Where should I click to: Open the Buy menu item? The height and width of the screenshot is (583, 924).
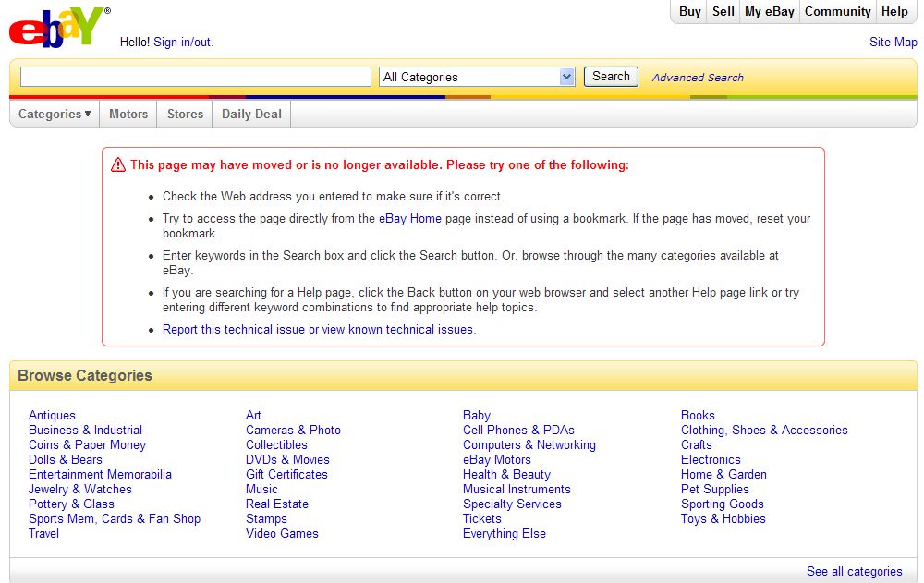pyautogui.click(x=689, y=12)
